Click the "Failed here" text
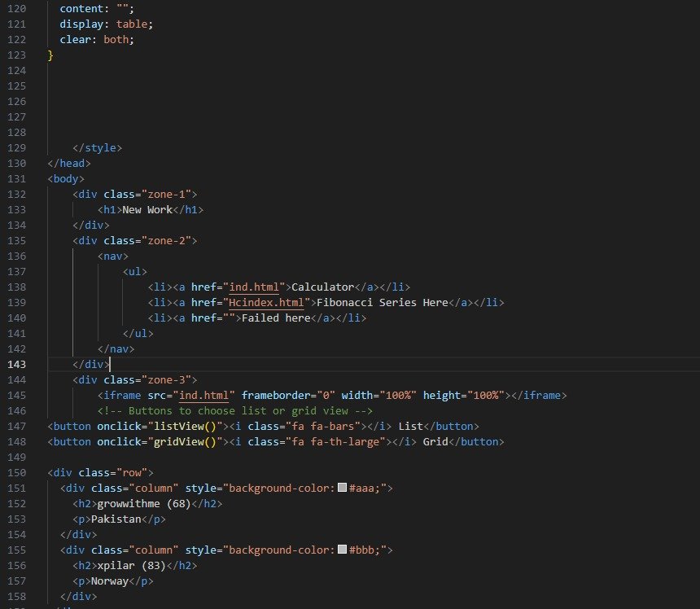 [x=276, y=318]
